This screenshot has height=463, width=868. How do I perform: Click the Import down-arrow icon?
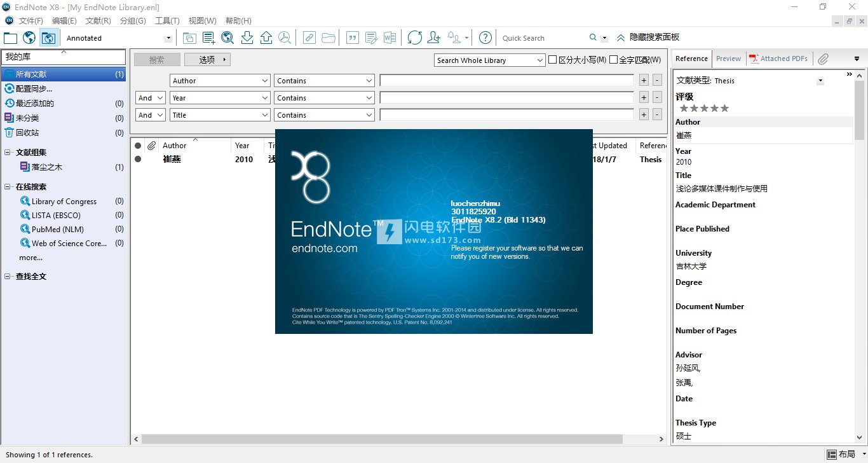click(x=247, y=38)
